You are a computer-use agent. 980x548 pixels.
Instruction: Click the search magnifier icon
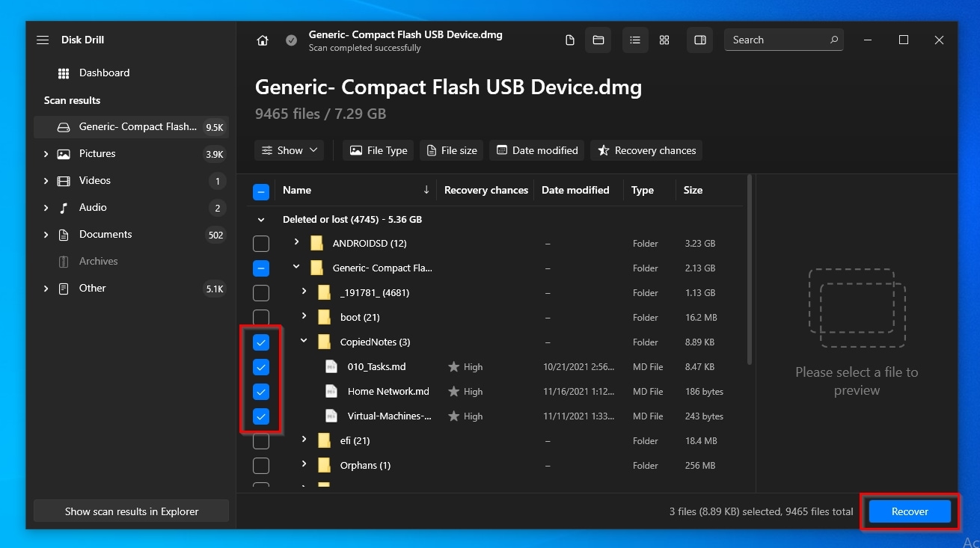pyautogui.click(x=834, y=40)
